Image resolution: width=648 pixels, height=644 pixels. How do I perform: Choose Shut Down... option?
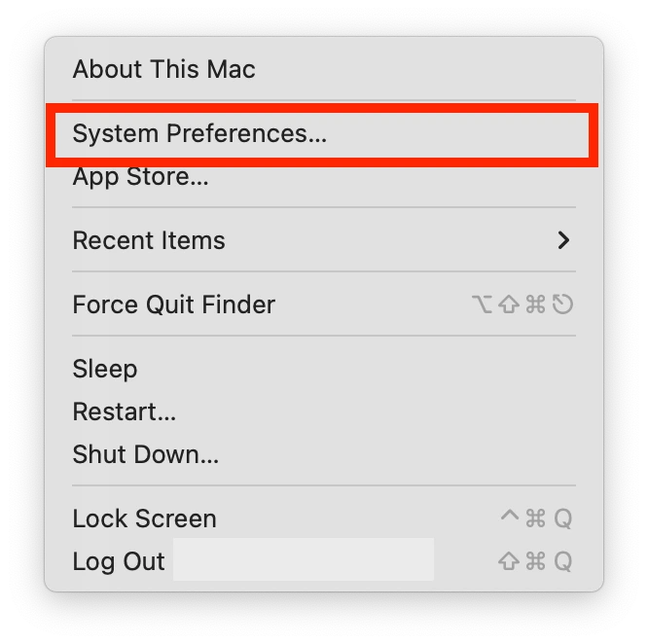324,455
